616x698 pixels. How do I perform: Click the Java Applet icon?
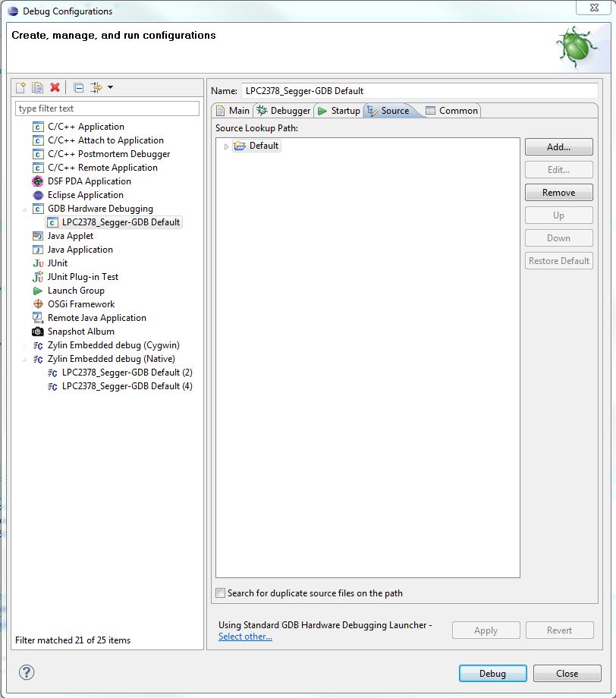[x=38, y=236]
